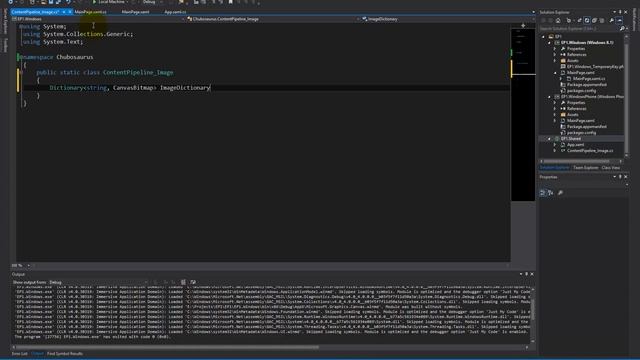640x360 pixels.
Task: Focus the Search Solution Explorer field
Action: (x=578, y=29)
